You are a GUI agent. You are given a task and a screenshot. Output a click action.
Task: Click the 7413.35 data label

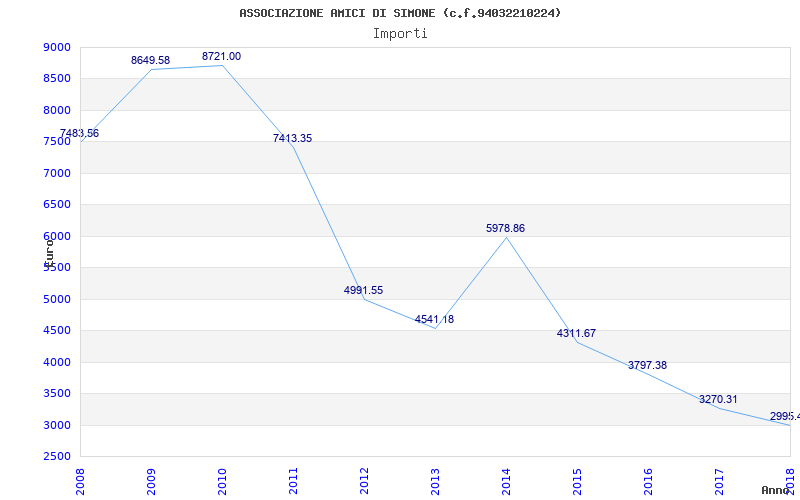tap(292, 138)
